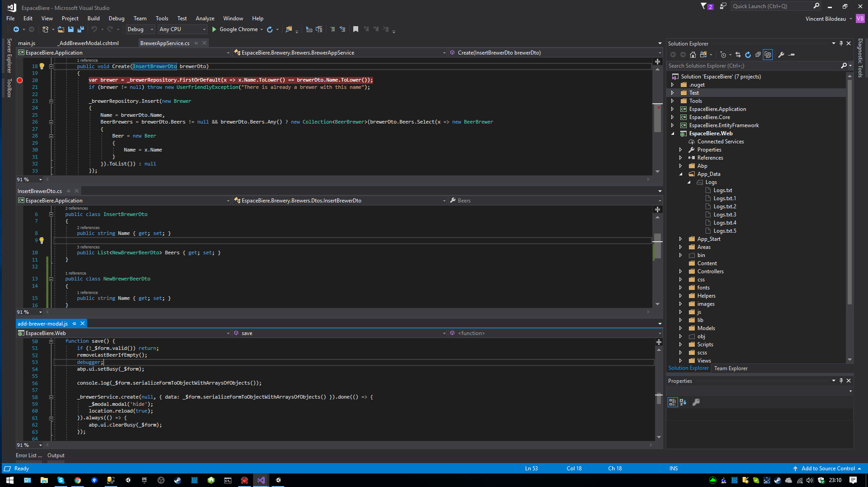Toggle Show All Files in Solution Explorer
This screenshot has height=487, width=868.
pyautogui.click(x=768, y=55)
